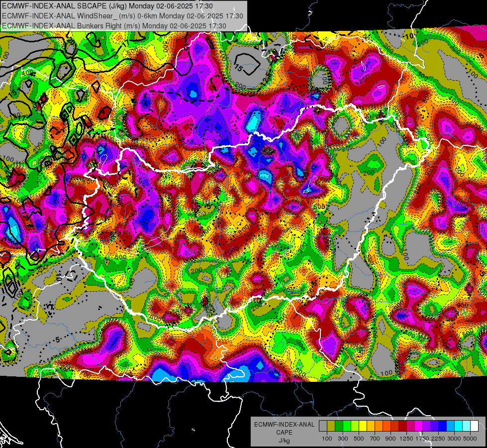Viewport: 487px width, 448px height.
Task: Select the pink-magenta swatch after 1250
Action: click(x=410, y=426)
